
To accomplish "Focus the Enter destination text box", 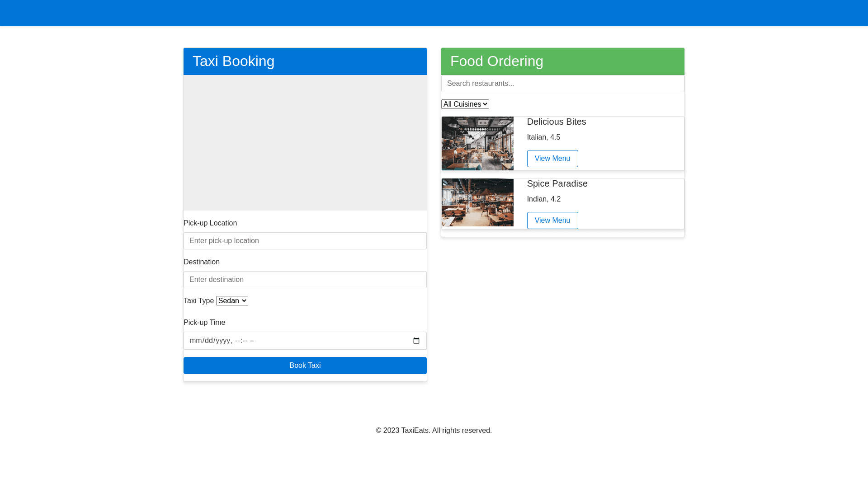I will point(305,280).
